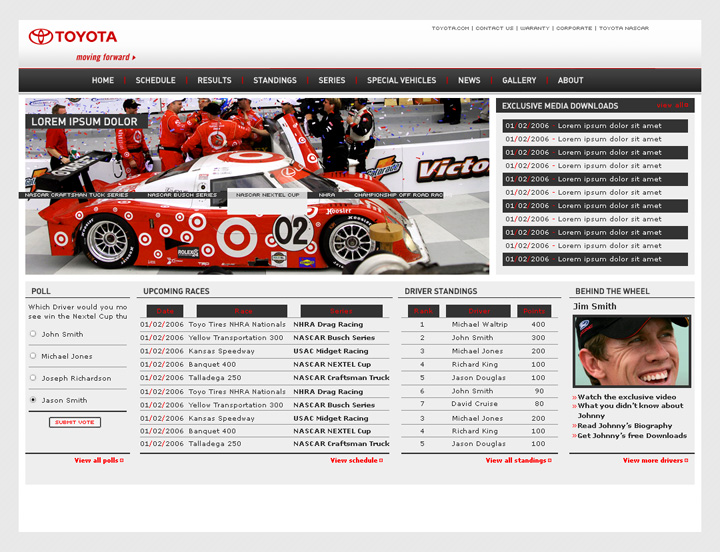Choose Michael Jones in the poll
720x552 pixels.
coord(33,356)
